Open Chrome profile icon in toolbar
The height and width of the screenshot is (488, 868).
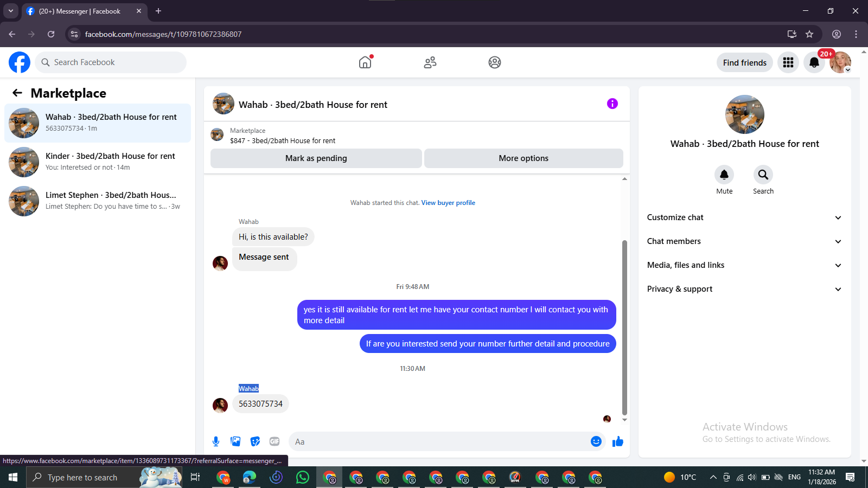837,34
